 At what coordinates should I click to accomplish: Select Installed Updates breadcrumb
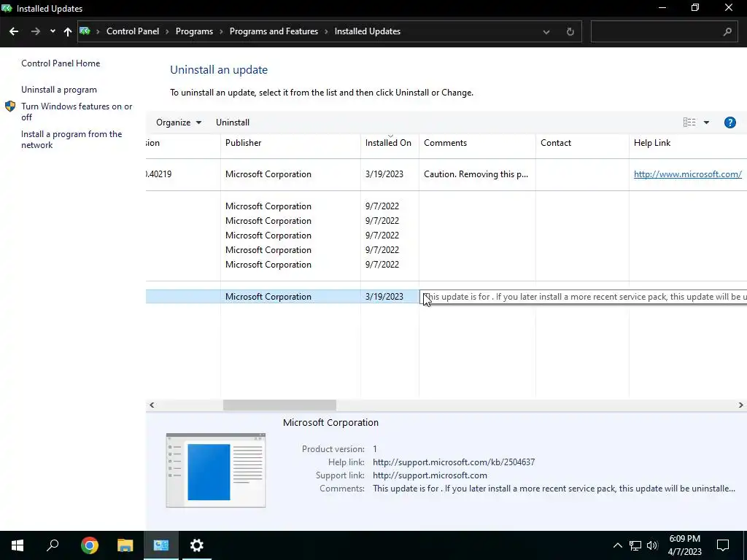(x=368, y=31)
